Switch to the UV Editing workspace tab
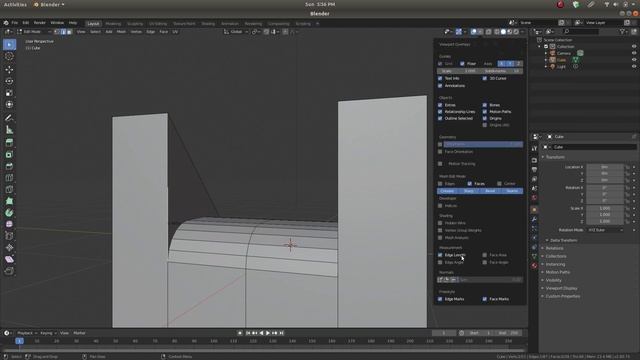 point(158,24)
